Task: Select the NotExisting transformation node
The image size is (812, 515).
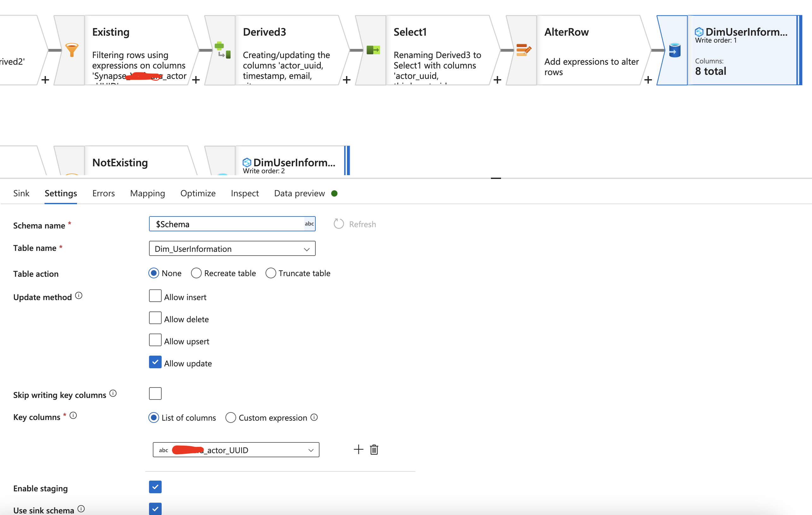Action: [x=120, y=163]
